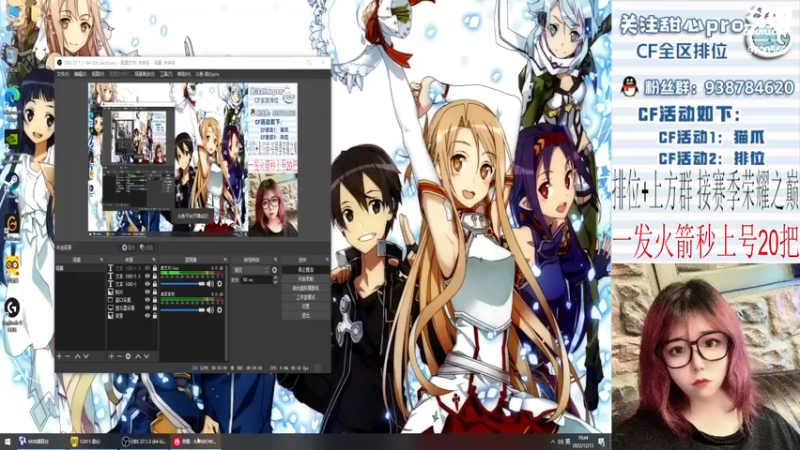Unlock the 文本 (GDI+) 3 source
This screenshot has height=450, width=800.
[x=155, y=268]
